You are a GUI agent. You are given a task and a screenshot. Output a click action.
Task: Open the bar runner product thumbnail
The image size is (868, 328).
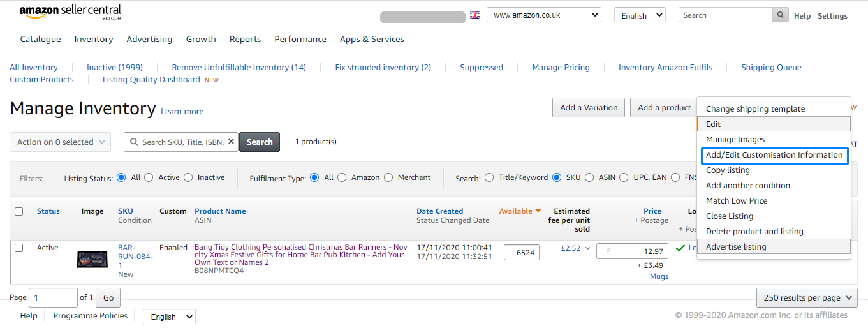tap(92, 258)
